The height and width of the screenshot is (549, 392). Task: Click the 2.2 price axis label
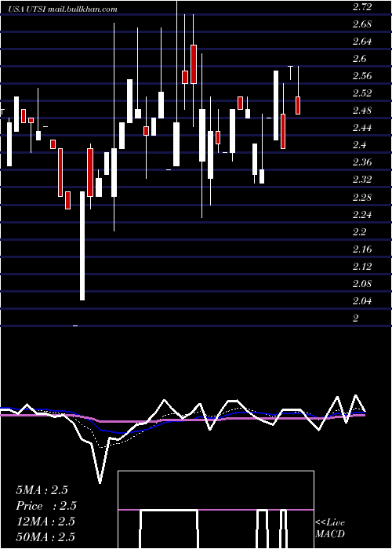point(359,232)
